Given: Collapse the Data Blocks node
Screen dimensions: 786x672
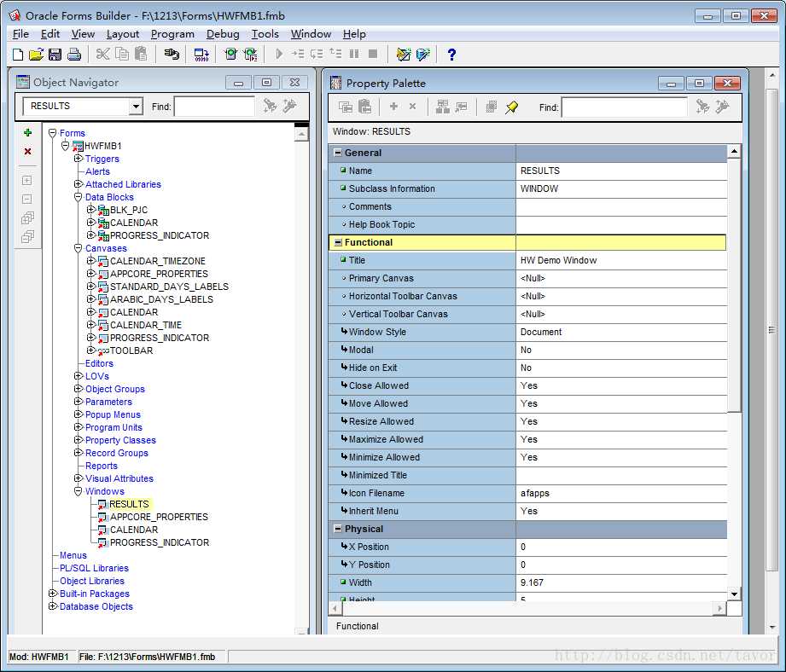Looking at the screenshot, I should pyautogui.click(x=79, y=197).
